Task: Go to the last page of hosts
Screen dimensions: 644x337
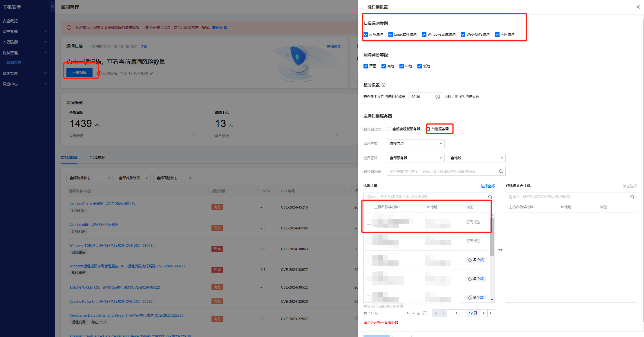Action: [x=491, y=313]
